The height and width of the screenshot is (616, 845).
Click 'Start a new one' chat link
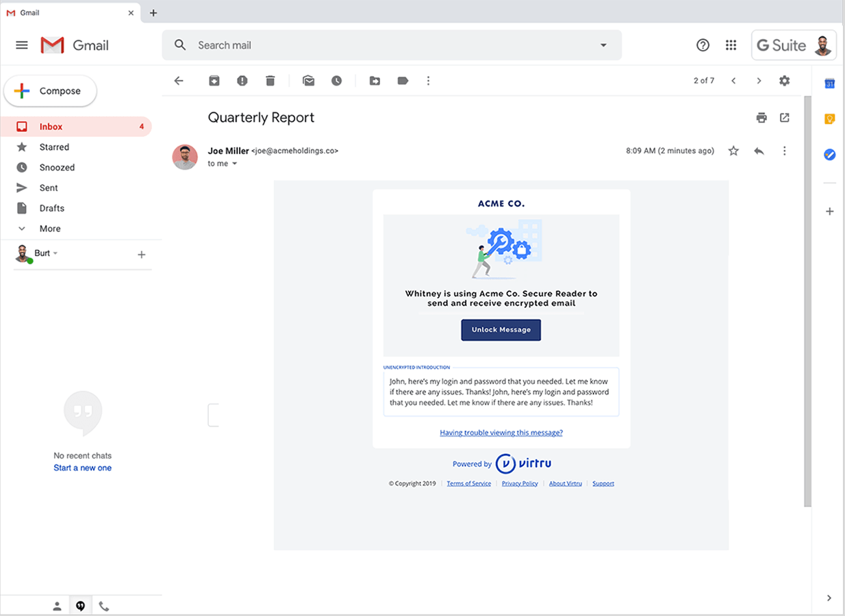[83, 468]
